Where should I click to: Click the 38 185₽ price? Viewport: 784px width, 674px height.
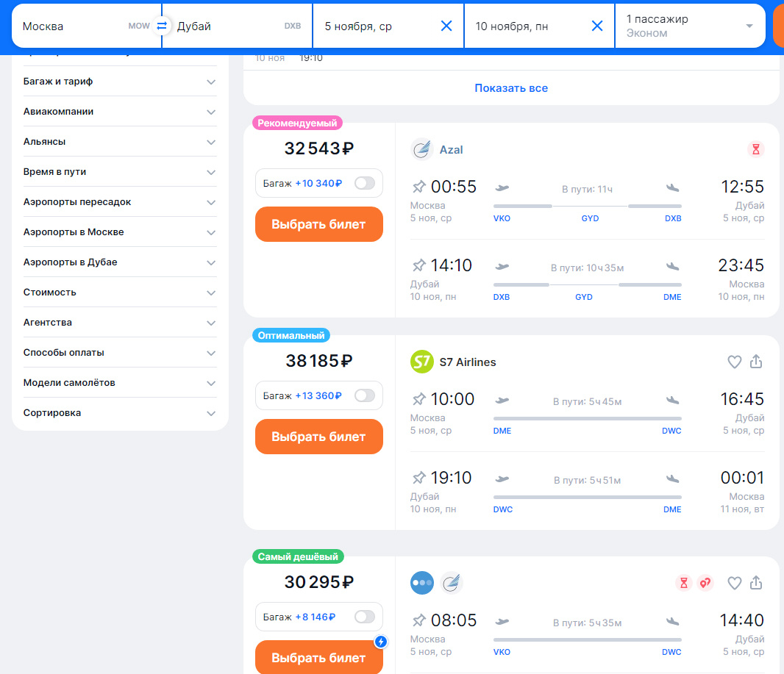[319, 361]
